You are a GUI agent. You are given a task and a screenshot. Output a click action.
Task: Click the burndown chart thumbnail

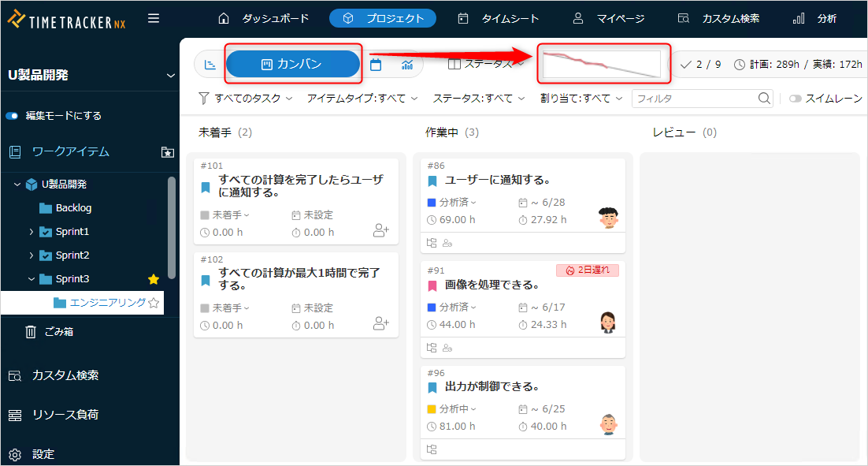tap(603, 64)
